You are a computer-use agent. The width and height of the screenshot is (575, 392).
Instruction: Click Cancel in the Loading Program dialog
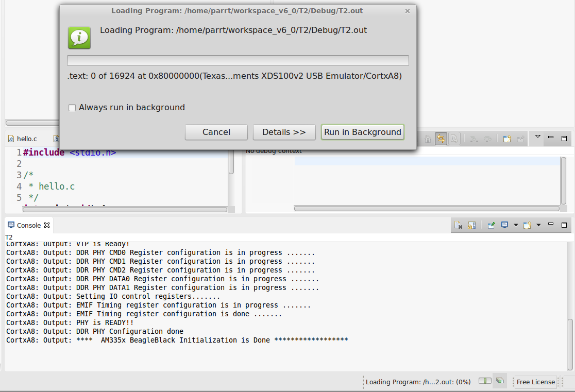[216, 132]
